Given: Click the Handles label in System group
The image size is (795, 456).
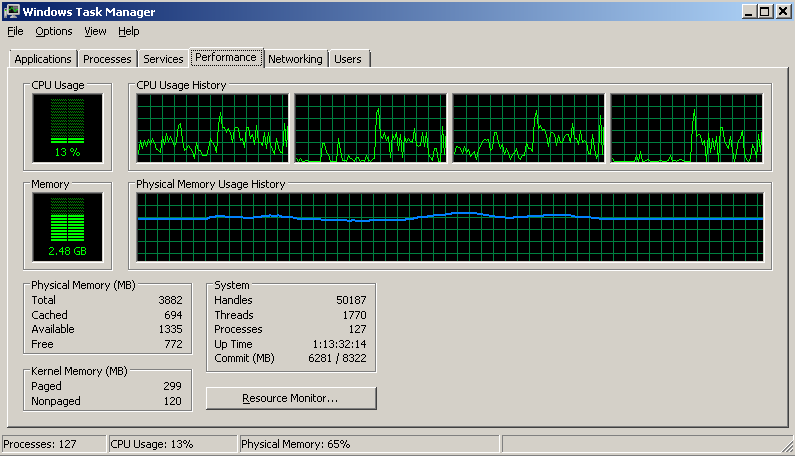Looking at the screenshot, I should pyautogui.click(x=233, y=300).
